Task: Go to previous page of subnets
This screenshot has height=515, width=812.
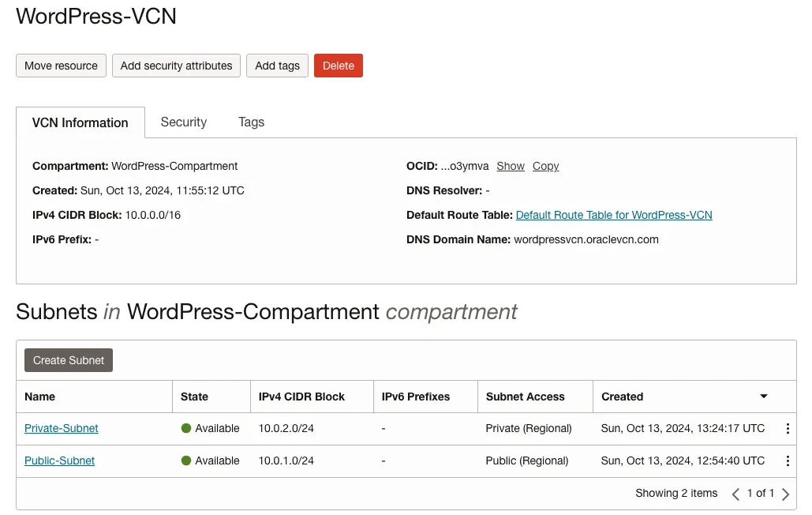Action: point(735,494)
